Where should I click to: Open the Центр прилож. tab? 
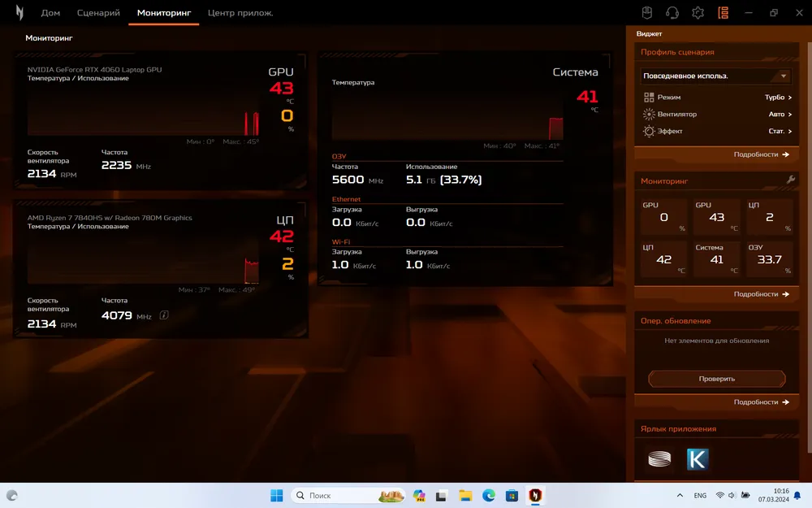click(240, 12)
